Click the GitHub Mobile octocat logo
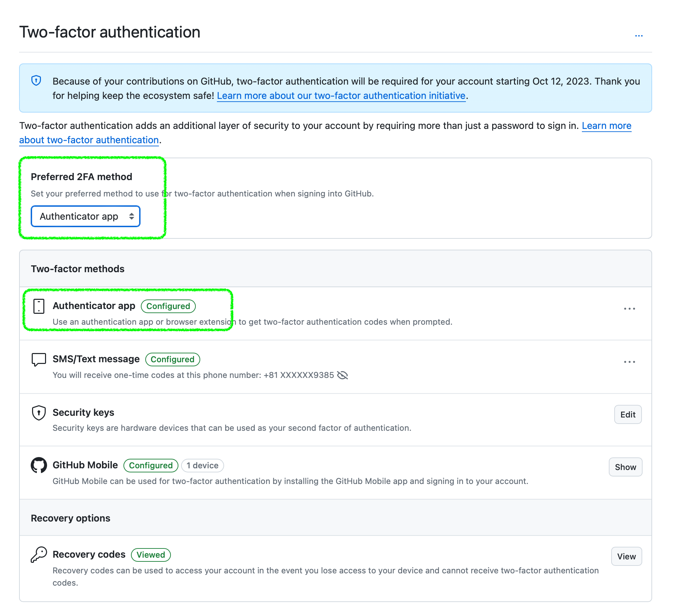Image resolution: width=676 pixels, height=616 pixels. click(x=39, y=465)
